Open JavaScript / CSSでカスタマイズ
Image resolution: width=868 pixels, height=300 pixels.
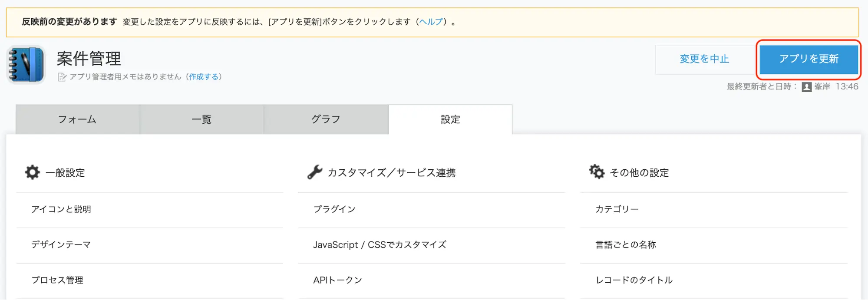pos(380,245)
